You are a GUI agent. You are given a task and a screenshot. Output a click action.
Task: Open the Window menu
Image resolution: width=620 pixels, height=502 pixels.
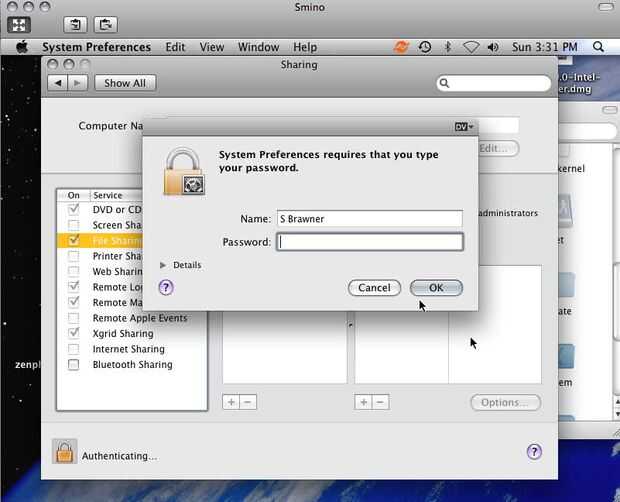(x=259, y=47)
